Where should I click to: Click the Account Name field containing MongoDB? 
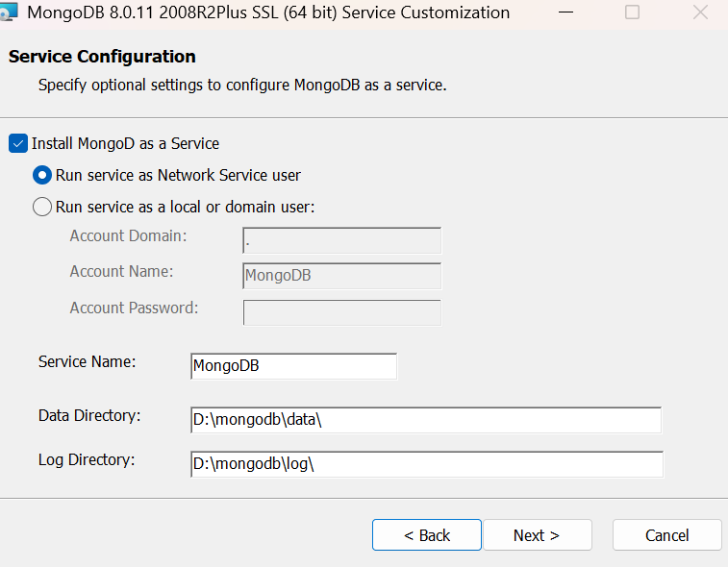[342, 276]
